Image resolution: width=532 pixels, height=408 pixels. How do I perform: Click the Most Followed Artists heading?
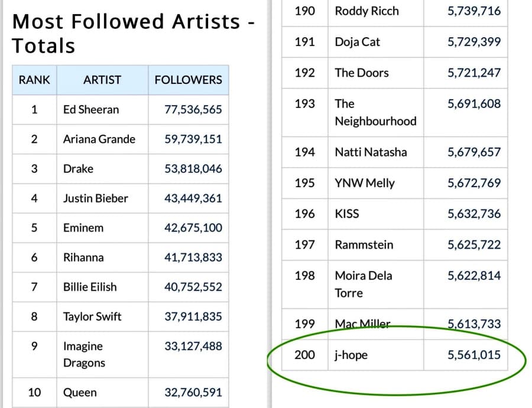134,33
